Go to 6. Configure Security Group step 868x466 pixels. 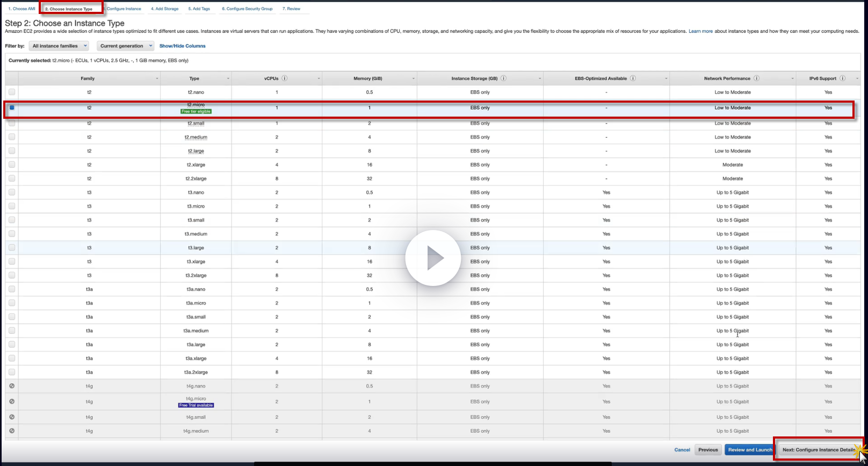247,9
